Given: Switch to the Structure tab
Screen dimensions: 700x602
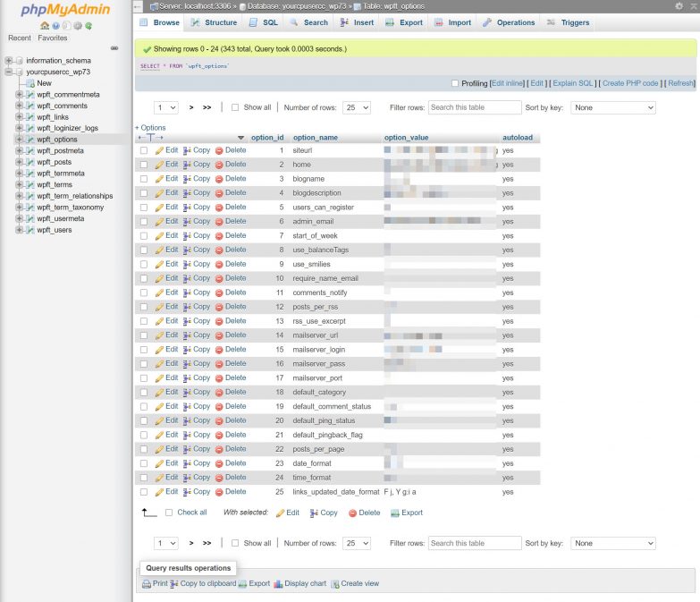Looking at the screenshot, I should [x=214, y=22].
